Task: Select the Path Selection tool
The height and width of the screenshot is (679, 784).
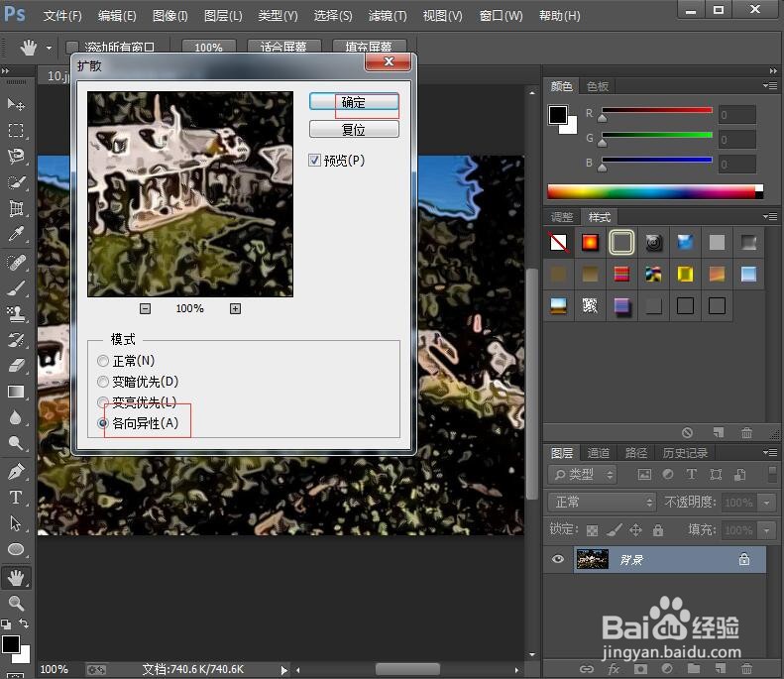Action: point(16,523)
